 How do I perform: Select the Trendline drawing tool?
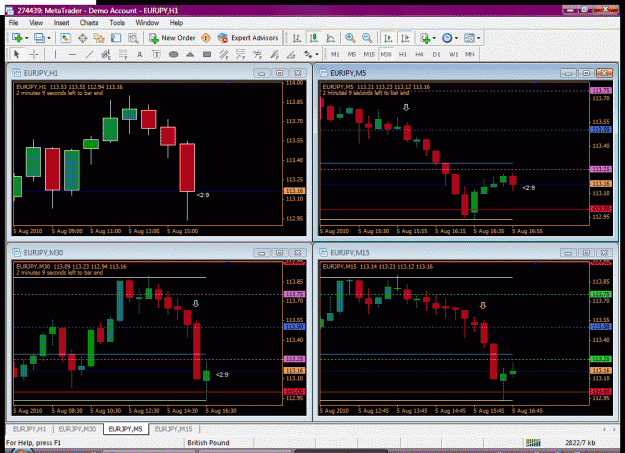pyautogui.click(x=89, y=54)
